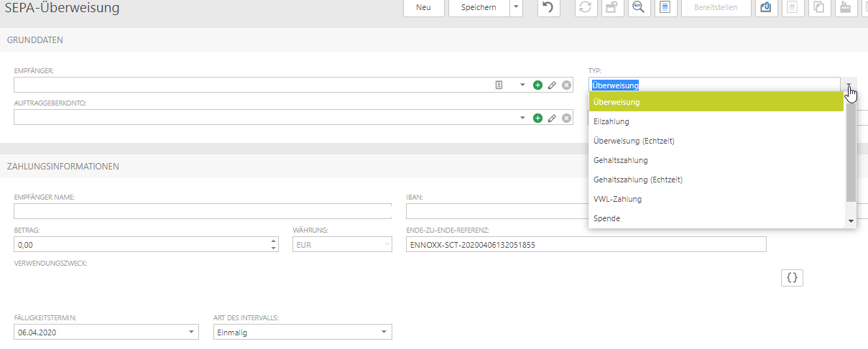
Task: Open the Art des Intervalls dropdown
Action: 384,332
